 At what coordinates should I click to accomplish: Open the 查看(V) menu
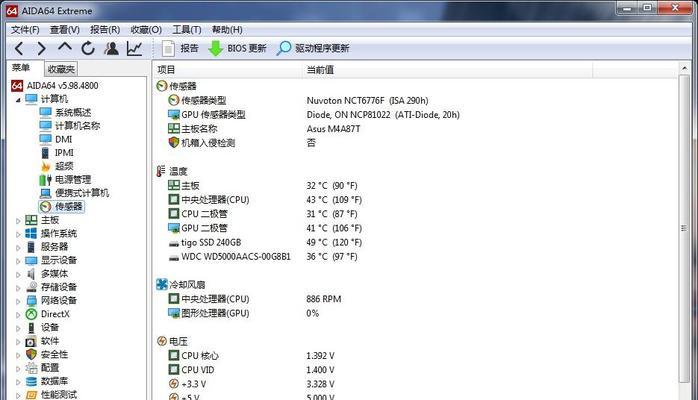[x=65, y=29]
